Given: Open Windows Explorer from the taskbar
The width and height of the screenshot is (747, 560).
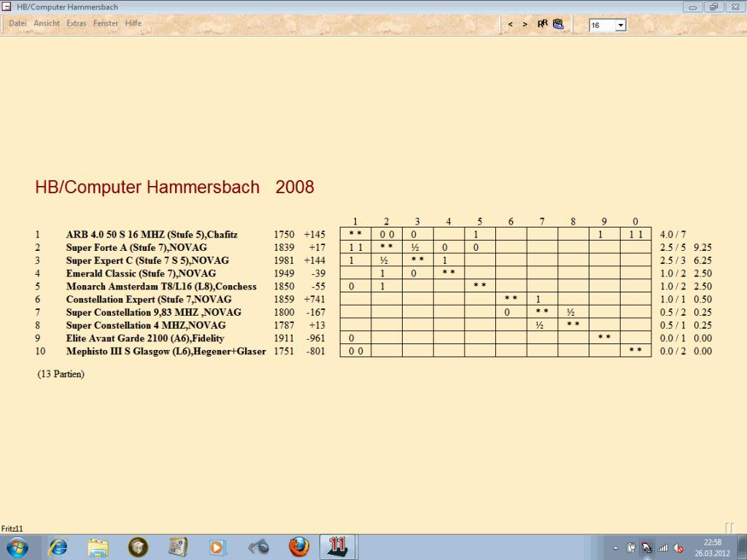Looking at the screenshot, I should click(x=98, y=548).
